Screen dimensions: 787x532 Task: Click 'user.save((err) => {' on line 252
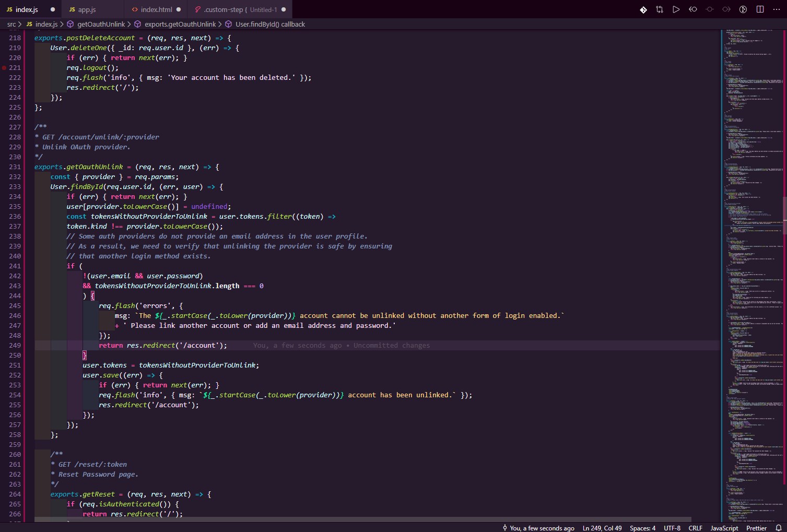(x=123, y=375)
